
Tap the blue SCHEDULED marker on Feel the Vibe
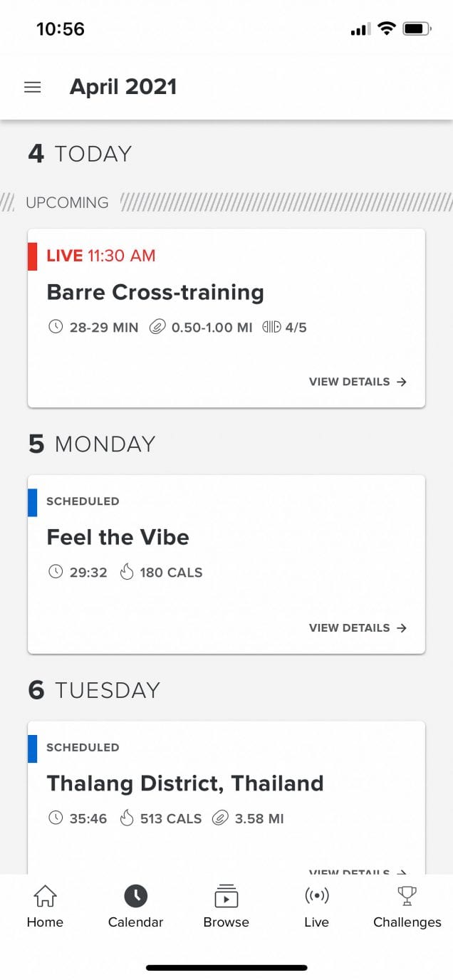[x=31, y=502]
